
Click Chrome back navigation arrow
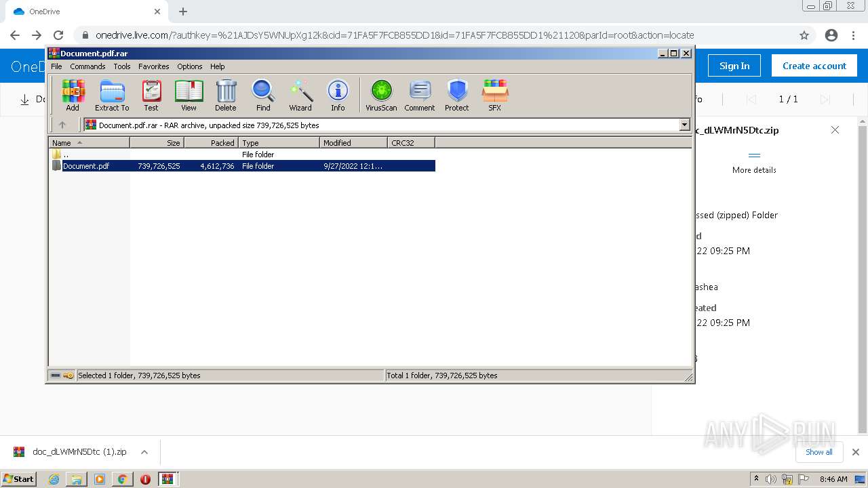15,35
